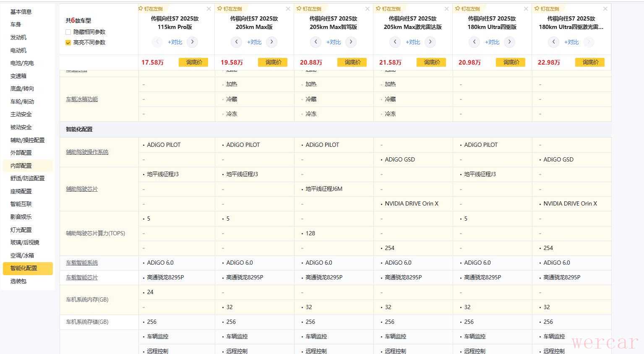Uncheck the 高亮不同参数 checkbox
The image size is (644, 354).
(68, 42)
